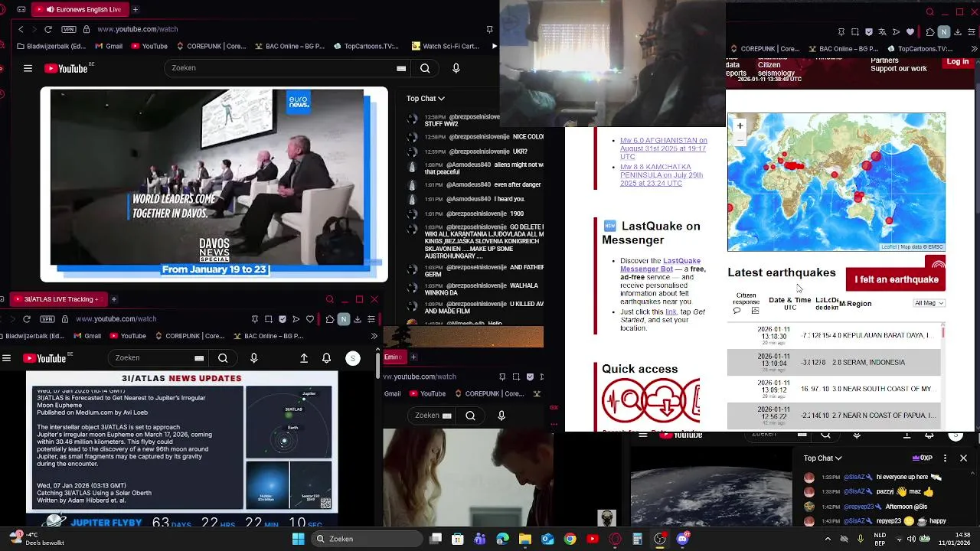Click the taskbar Zoeken search box
980x551 pixels.
(366, 539)
